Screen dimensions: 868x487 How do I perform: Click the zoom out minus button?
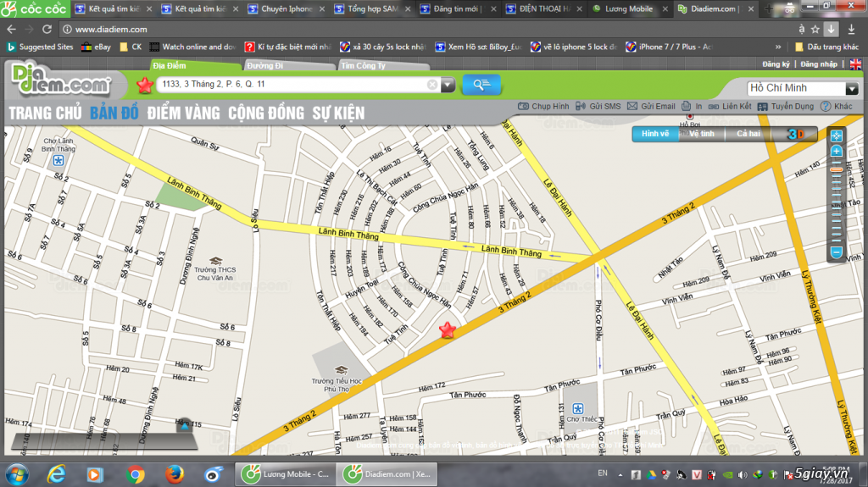(837, 252)
